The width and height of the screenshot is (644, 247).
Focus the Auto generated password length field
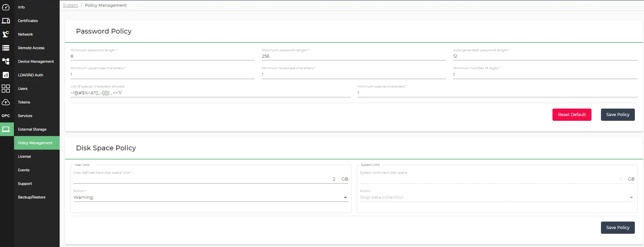(x=545, y=56)
